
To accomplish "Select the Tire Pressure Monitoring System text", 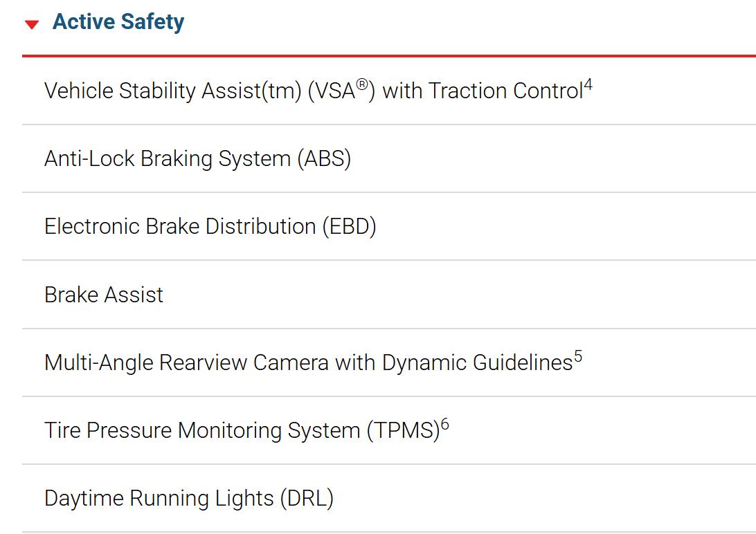I will point(202,430).
